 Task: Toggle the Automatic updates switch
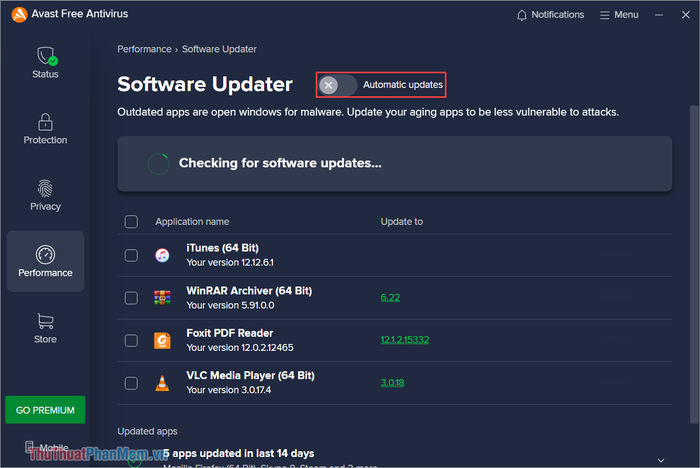coord(338,85)
